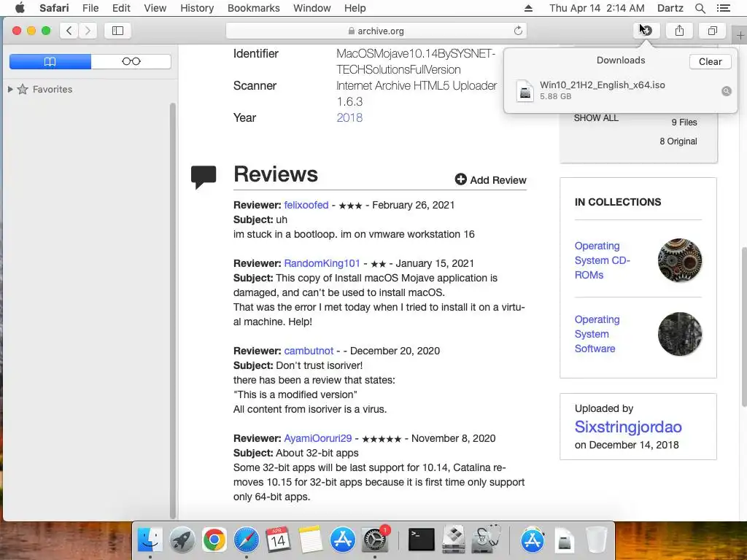Image resolution: width=747 pixels, height=560 pixels.
Task: Open the History menu
Action: (197, 8)
